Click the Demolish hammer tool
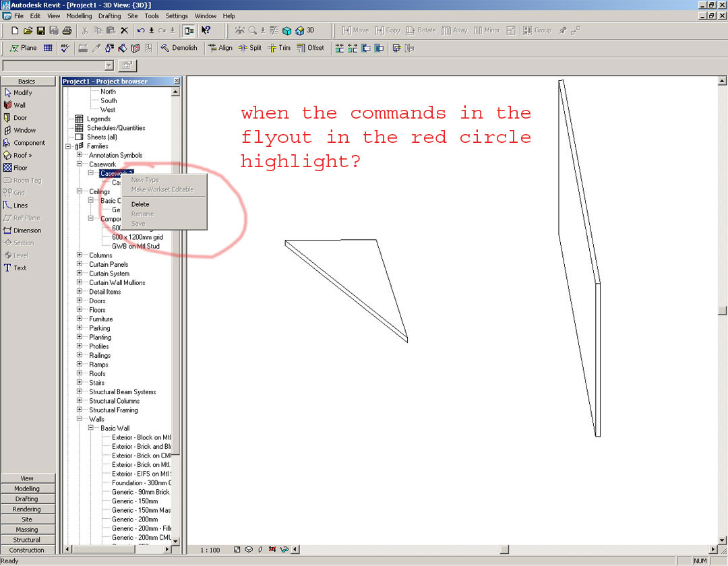The height and width of the screenshot is (566, 728). click(x=179, y=48)
